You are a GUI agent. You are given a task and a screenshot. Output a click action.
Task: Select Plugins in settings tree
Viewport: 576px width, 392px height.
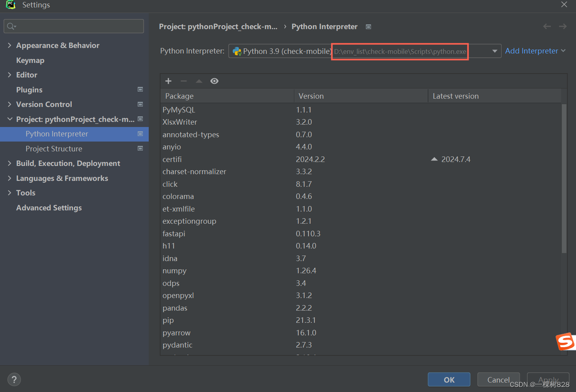tap(29, 90)
